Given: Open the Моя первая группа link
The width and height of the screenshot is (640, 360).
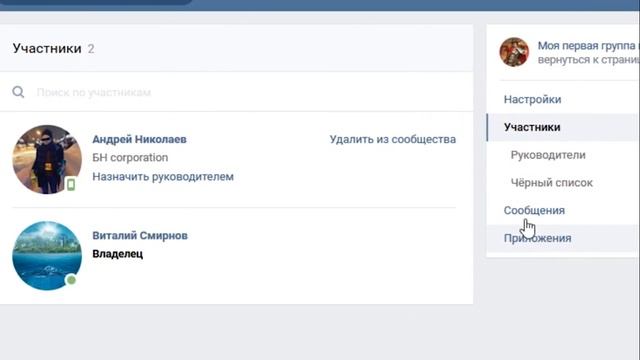Looking at the screenshot, I should [x=589, y=45].
